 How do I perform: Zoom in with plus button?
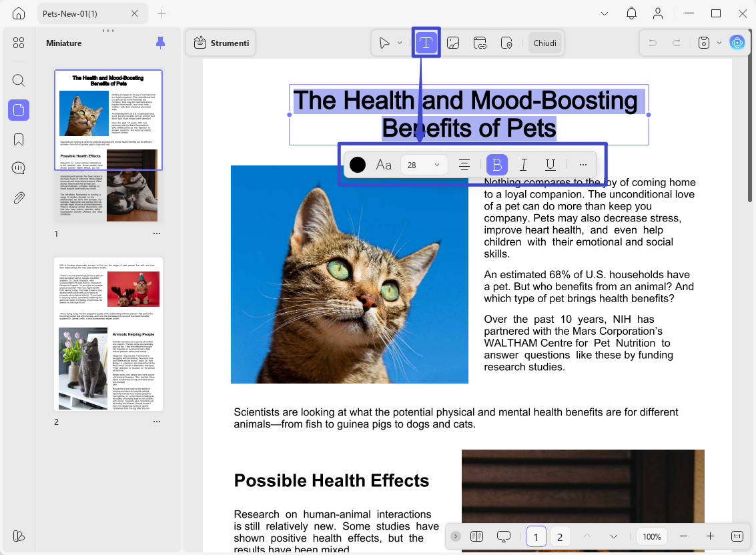[710, 536]
